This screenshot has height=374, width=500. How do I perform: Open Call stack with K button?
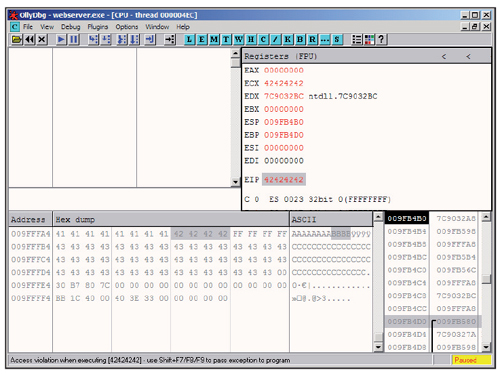[288, 40]
